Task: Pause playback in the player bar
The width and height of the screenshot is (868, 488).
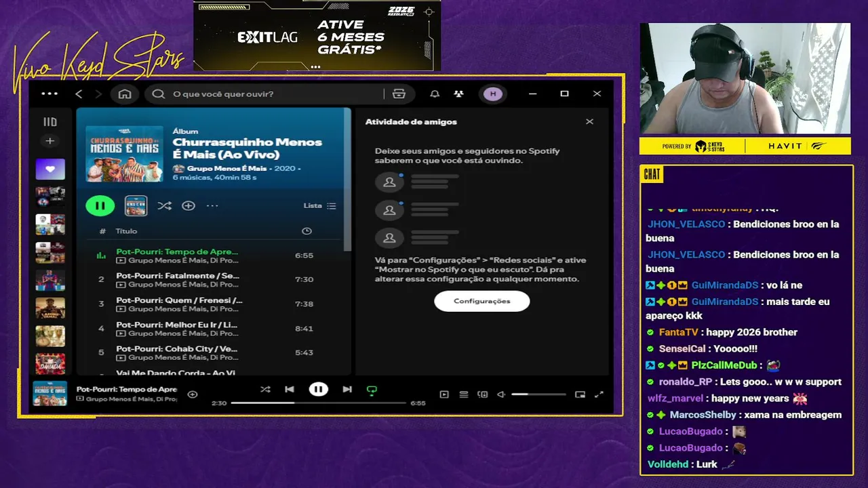Action: pyautogui.click(x=318, y=389)
